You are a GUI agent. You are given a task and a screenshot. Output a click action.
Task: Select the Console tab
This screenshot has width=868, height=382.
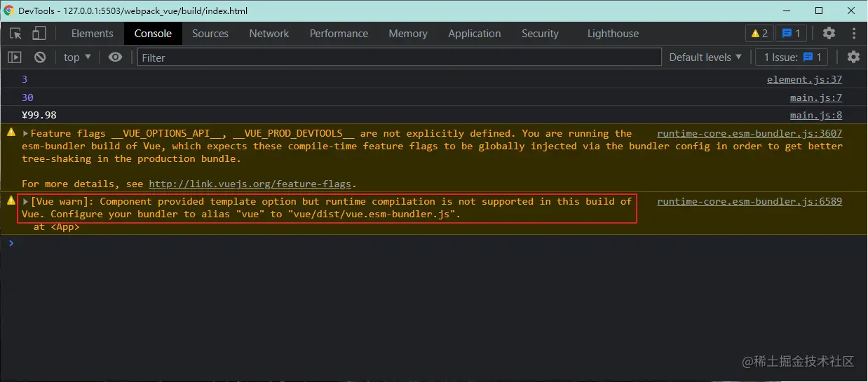tap(153, 34)
